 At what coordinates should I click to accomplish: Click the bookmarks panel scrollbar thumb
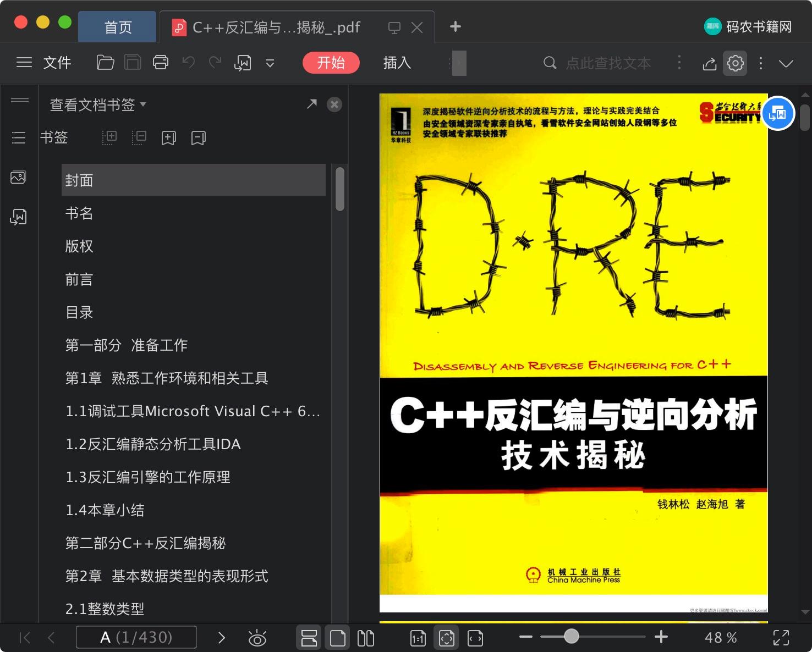pos(340,189)
